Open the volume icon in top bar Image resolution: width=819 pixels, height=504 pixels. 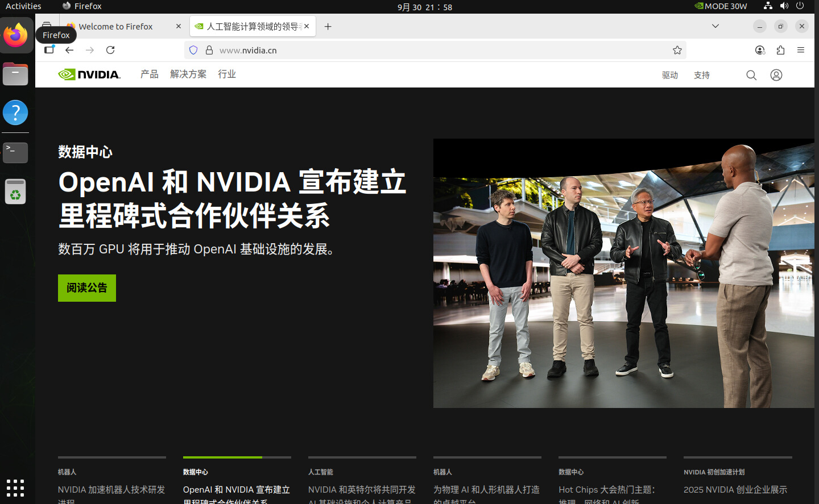click(x=784, y=6)
